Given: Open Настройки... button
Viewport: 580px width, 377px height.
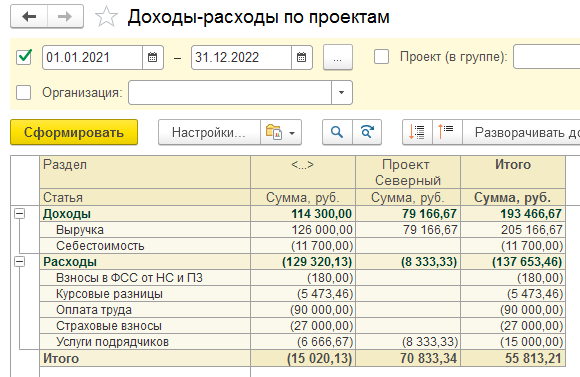Looking at the screenshot, I should pos(209,132).
